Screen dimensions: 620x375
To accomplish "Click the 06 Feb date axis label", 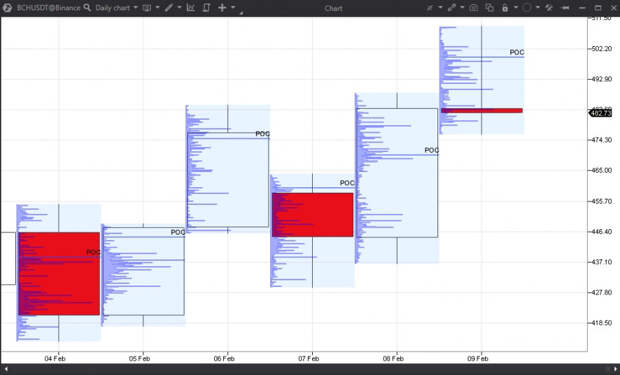I will [x=224, y=358].
